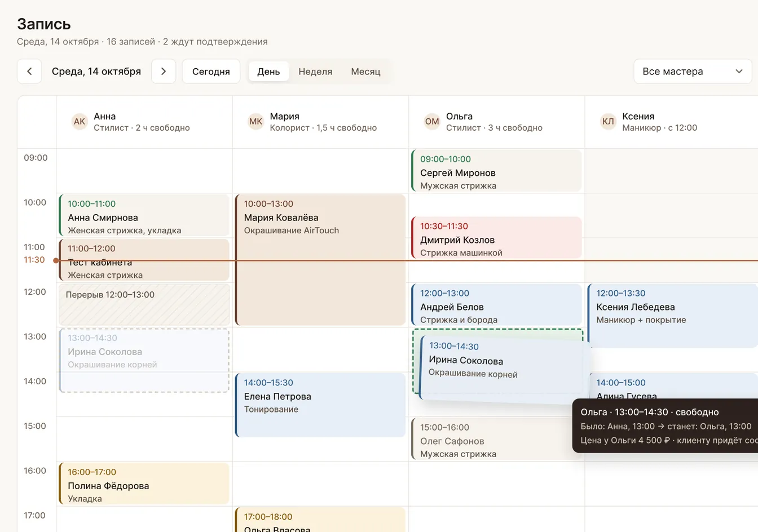Open Ксения Лебедева Маникюр appointment
Viewport: 758px width, 532px height.
pyautogui.click(x=673, y=316)
